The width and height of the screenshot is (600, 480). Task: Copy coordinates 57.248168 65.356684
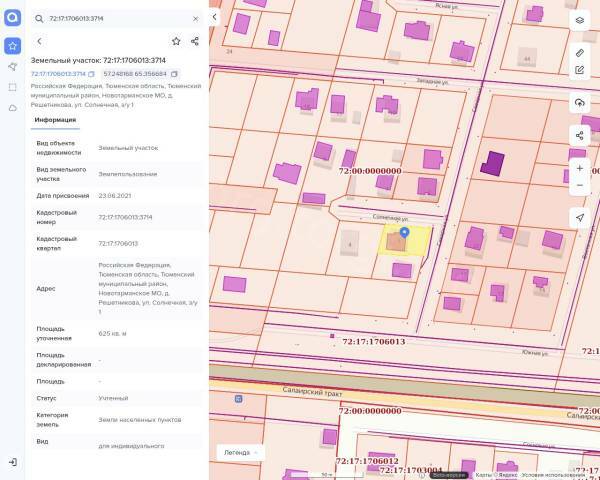(174, 74)
